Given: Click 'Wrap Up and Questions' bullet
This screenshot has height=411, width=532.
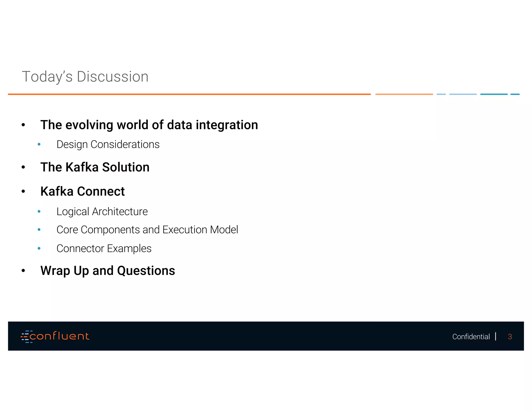Looking at the screenshot, I should 108,271.
